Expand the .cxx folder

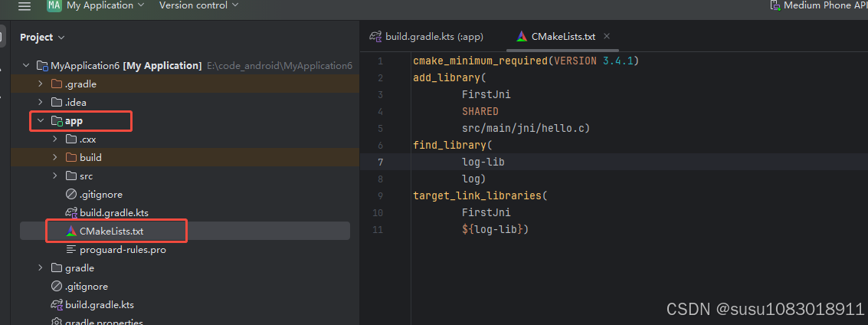(x=54, y=140)
